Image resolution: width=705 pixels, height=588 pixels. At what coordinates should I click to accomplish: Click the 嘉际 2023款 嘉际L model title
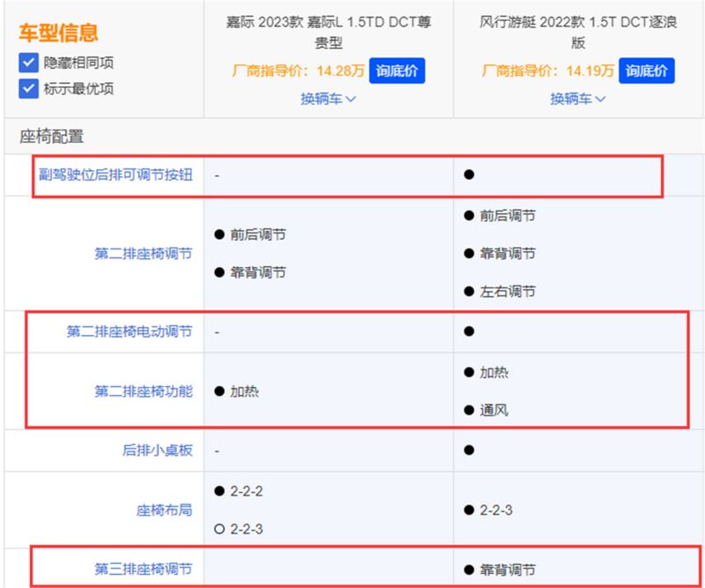328,32
